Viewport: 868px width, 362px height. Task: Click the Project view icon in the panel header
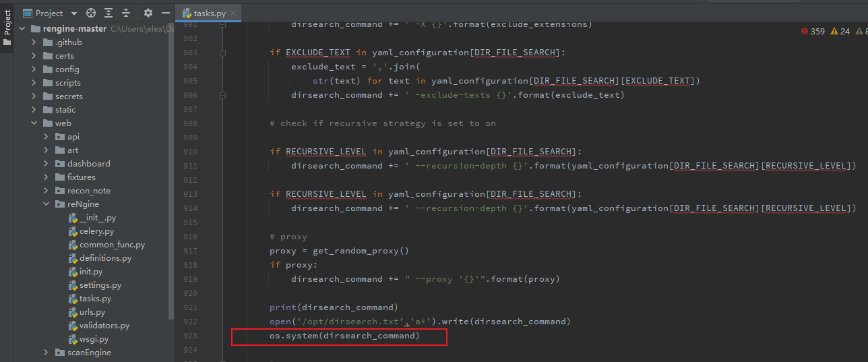click(27, 13)
